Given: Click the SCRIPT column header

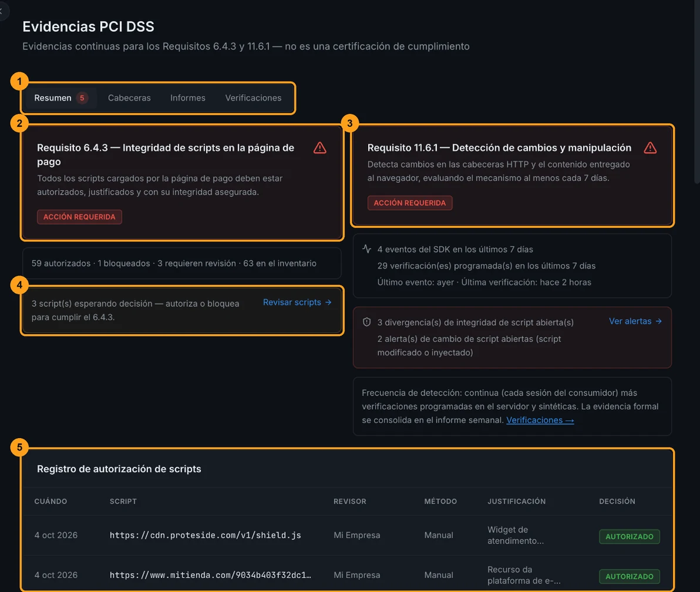Looking at the screenshot, I should [x=123, y=502].
